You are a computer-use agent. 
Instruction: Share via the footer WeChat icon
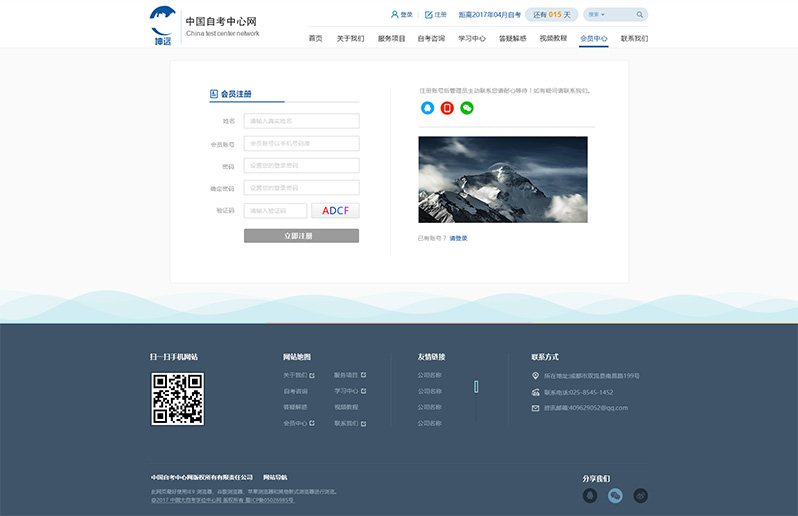[x=616, y=495]
